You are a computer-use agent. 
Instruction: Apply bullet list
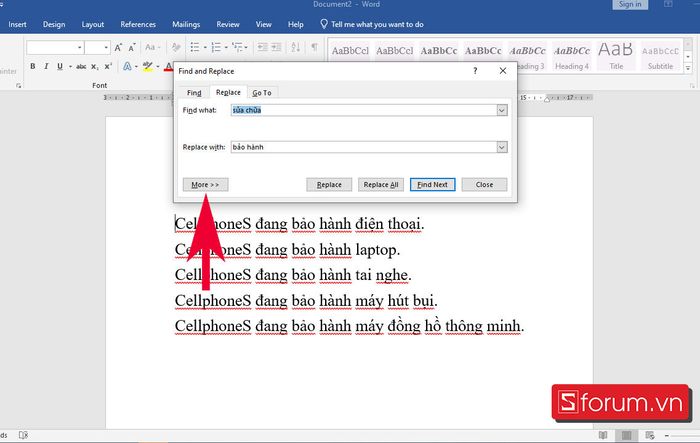point(195,47)
